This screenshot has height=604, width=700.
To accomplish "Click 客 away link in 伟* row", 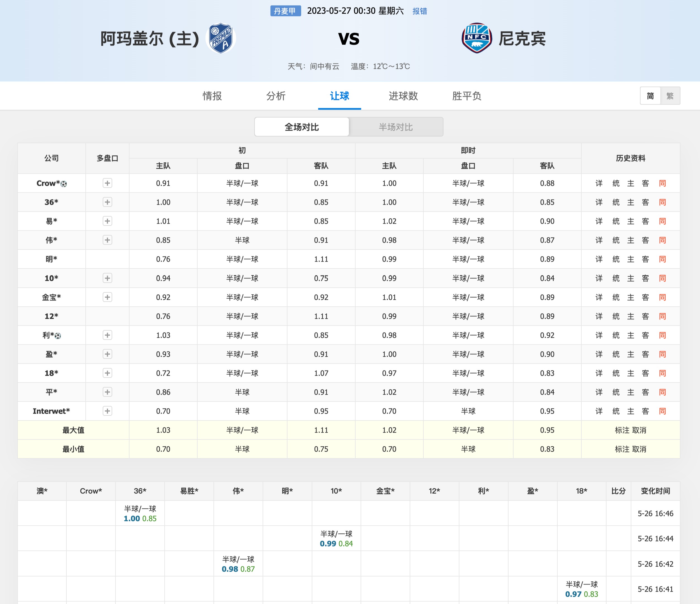I will tap(645, 240).
